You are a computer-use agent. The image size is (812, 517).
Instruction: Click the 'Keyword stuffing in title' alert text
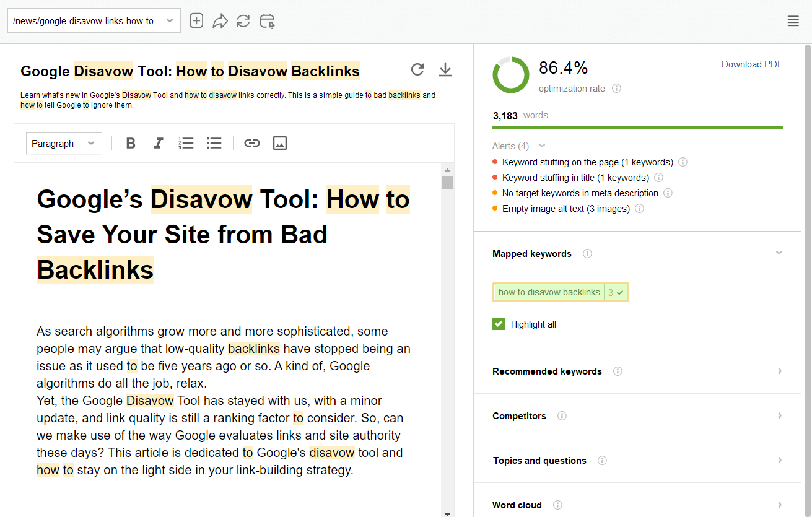pyautogui.click(x=575, y=178)
